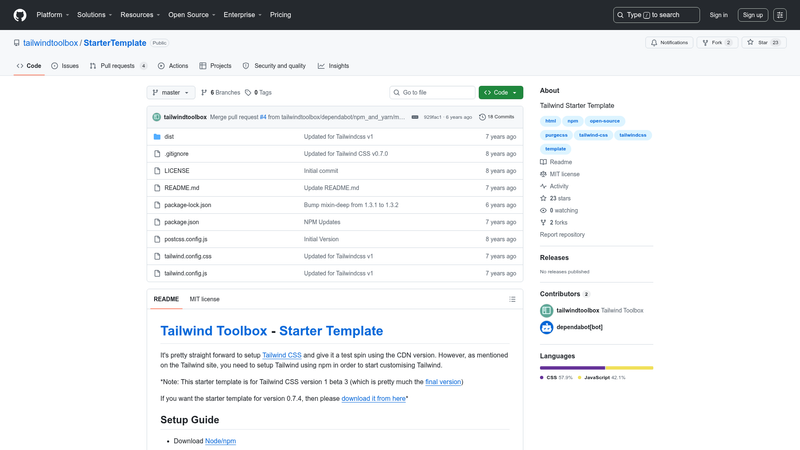Click the Notifications bell button
The image size is (800, 450).
coord(669,43)
